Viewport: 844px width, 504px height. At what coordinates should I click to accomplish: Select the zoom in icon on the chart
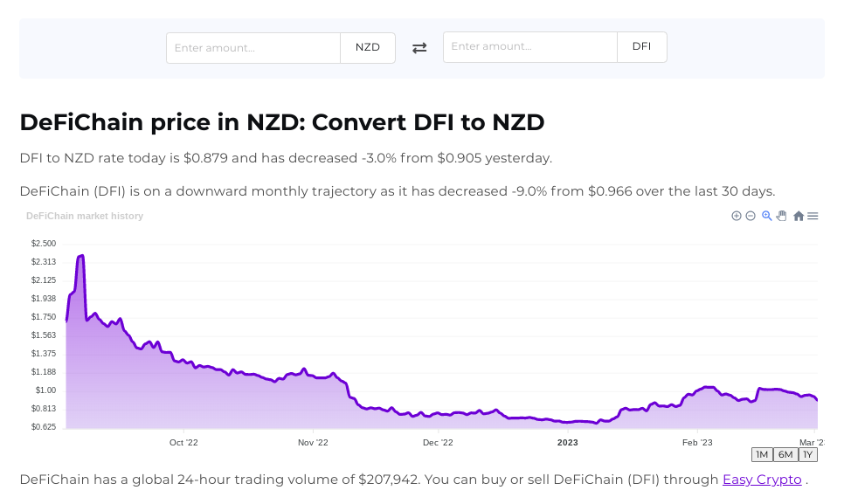[x=737, y=216]
